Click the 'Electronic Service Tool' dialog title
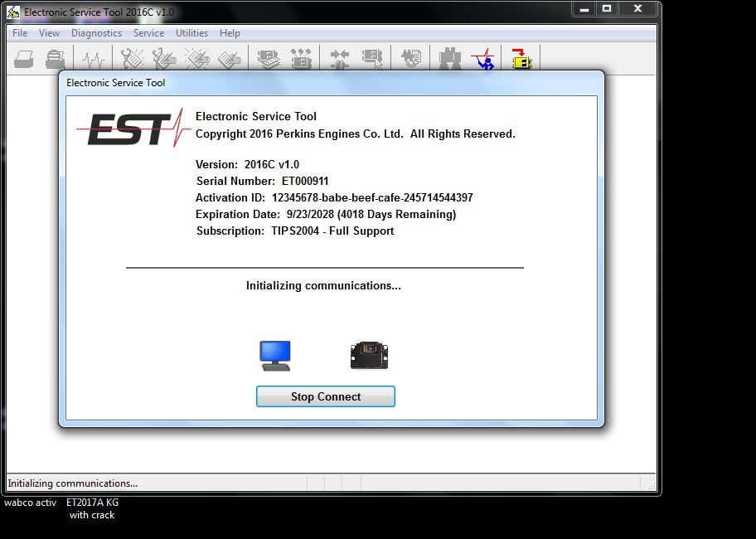756x539 pixels. (x=116, y=82)
